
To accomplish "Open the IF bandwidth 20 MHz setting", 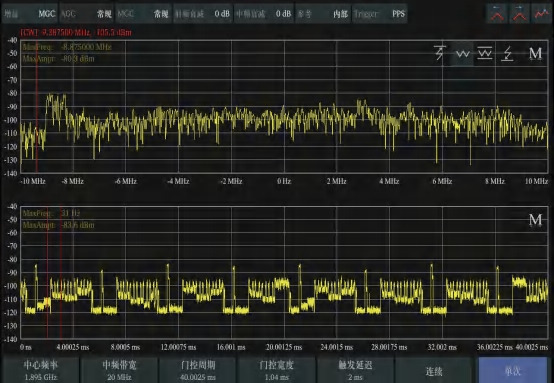I will (119, 370).
